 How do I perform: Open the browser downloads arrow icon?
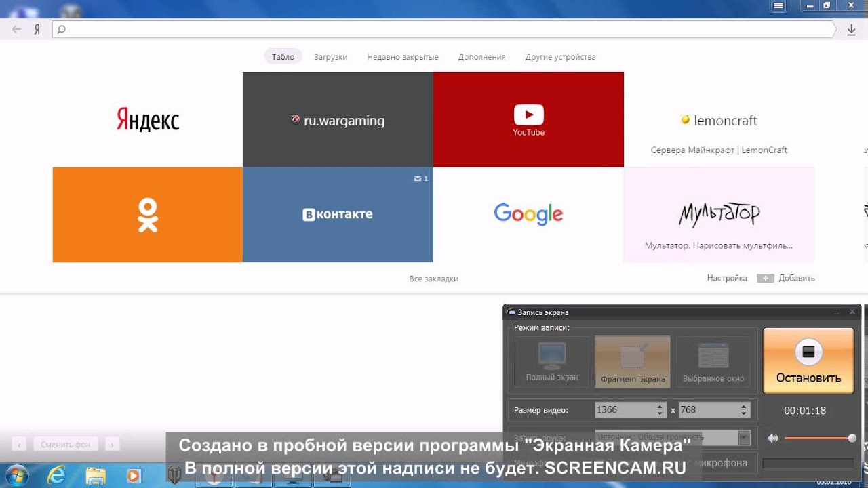tap(852, 30)
